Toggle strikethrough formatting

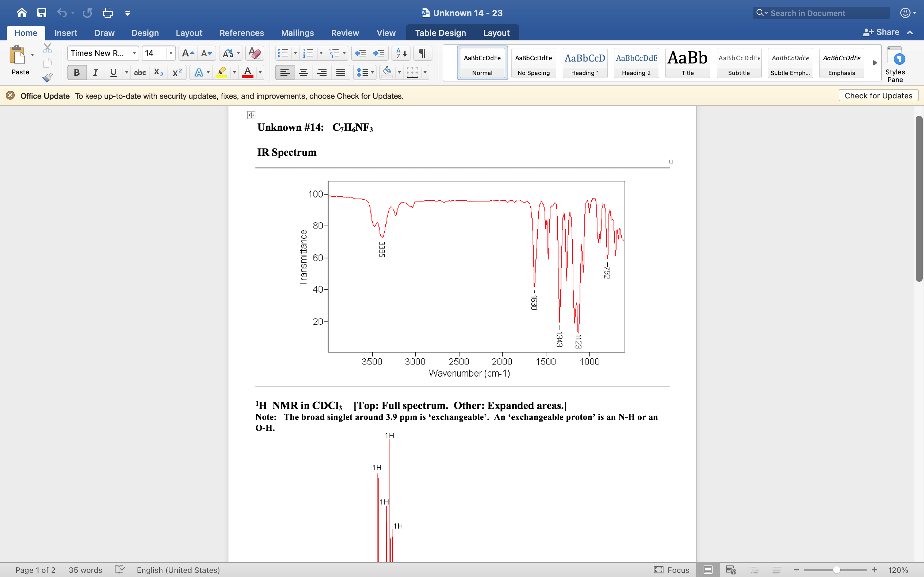(140, 72)
